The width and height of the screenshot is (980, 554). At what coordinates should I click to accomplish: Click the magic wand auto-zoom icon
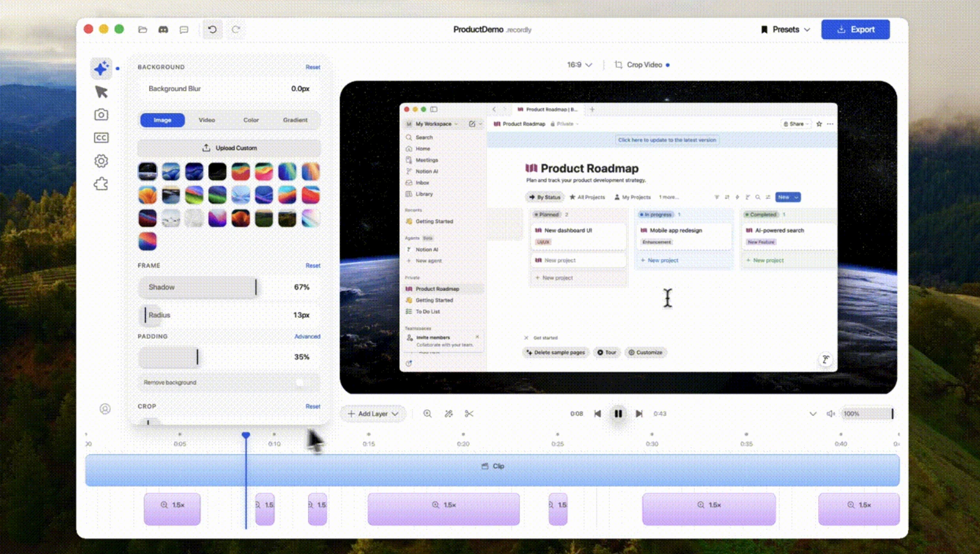(x=449, y=413)
